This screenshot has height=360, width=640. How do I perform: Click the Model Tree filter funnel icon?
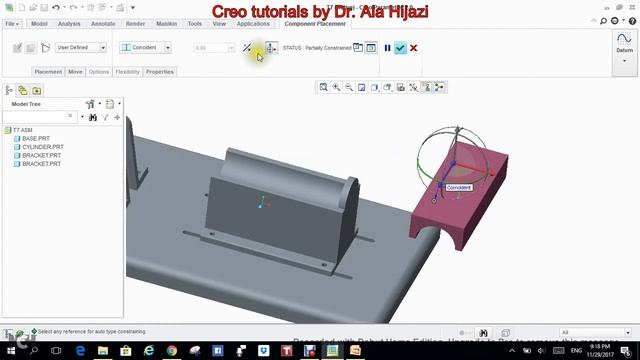(105, 118)
